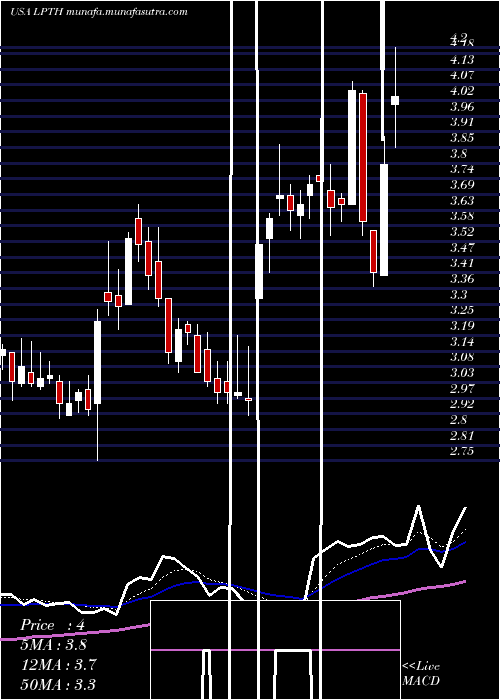Click the 3.8 price axis label
Screen dimensions: 500x700
coord(458,154)
